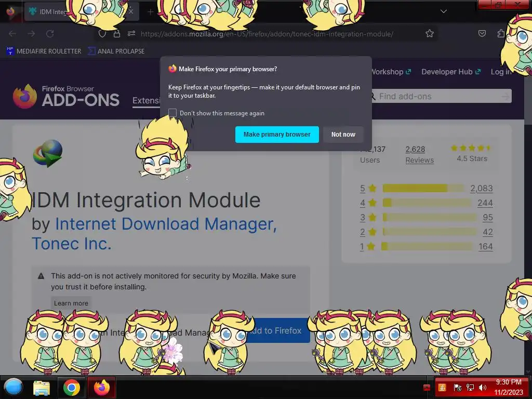Image resolution: width=532 pixels, height=399 pixels.
Task: Open the Extension Workshop link
Action: (x=391, y=72)
